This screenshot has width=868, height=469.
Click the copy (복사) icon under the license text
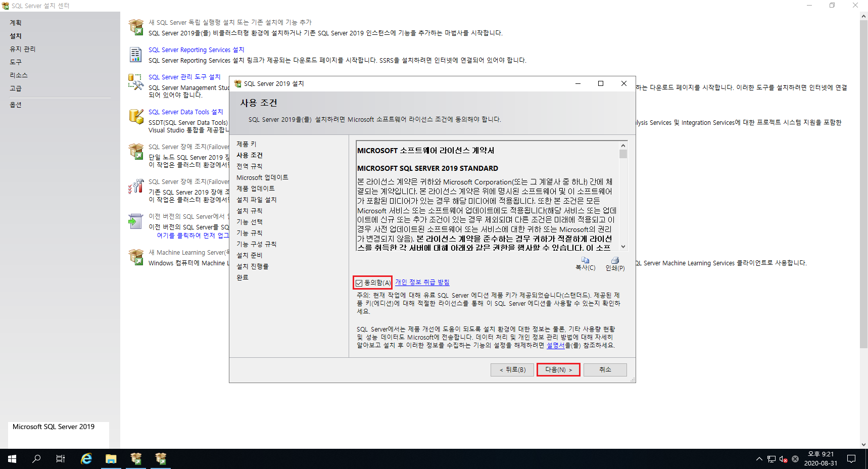pyautogui.click(x=585, y=260)
